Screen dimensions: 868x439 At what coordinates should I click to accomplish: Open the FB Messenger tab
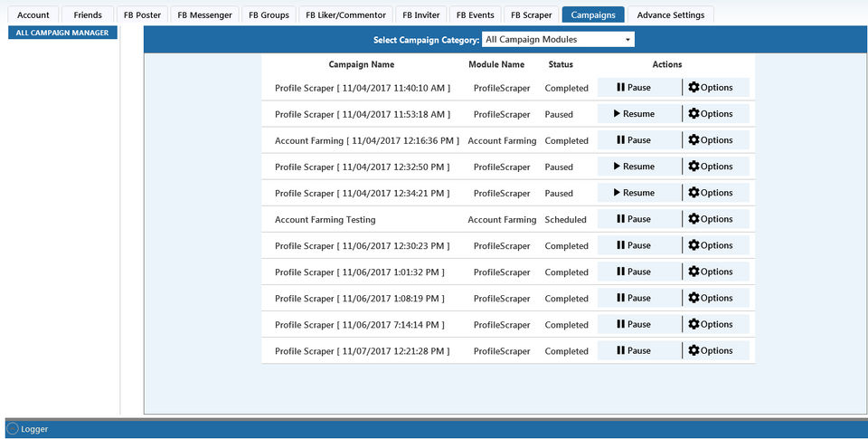(x=205, y=15)
